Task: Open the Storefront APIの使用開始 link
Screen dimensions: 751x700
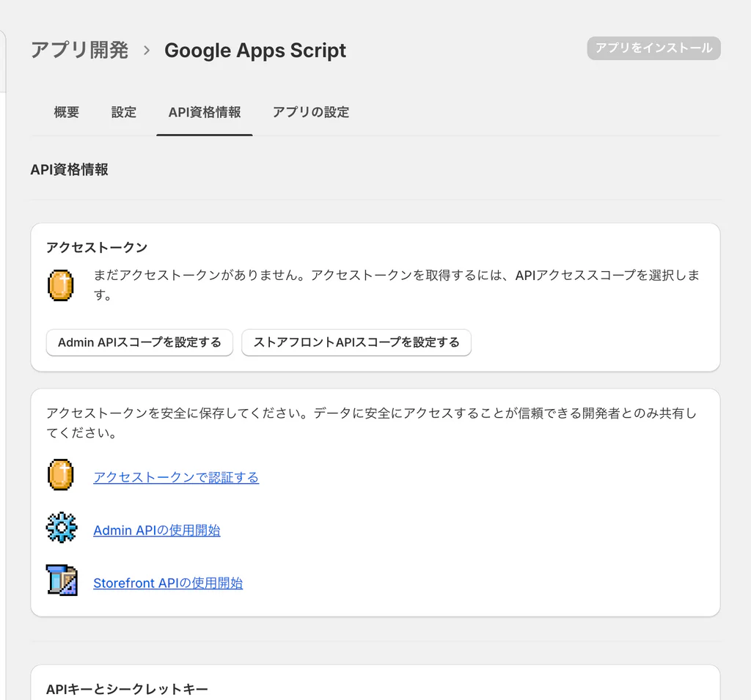Action: (168, 583)
